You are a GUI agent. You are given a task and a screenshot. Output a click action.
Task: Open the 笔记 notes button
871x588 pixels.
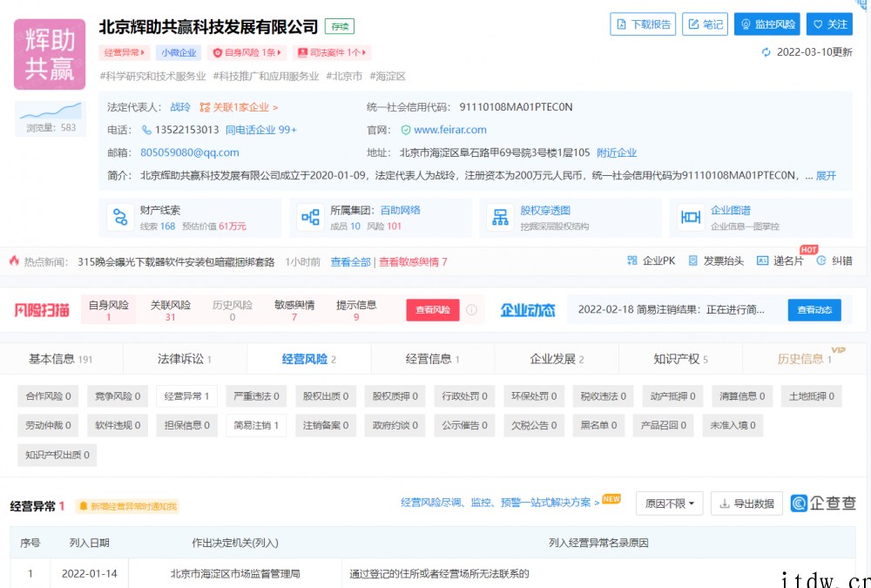pyautogui.click(x=705, y=24)
